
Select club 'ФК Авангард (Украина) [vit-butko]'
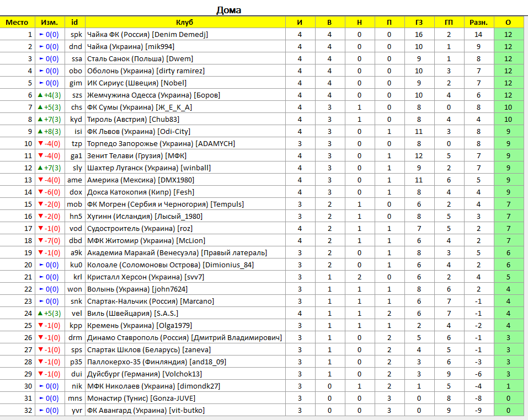coord(146,410)
